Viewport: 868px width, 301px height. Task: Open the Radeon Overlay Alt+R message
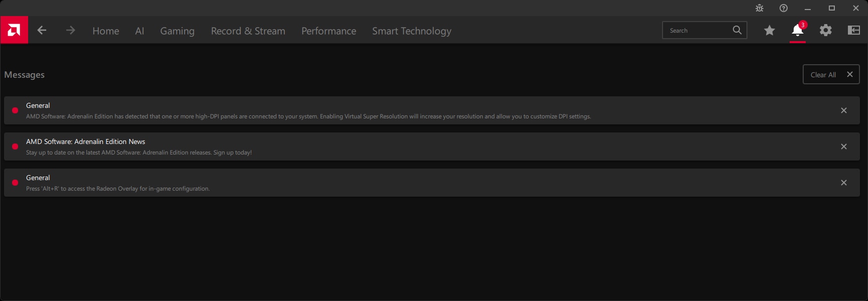pyautogui.click(x=432, y=183)
